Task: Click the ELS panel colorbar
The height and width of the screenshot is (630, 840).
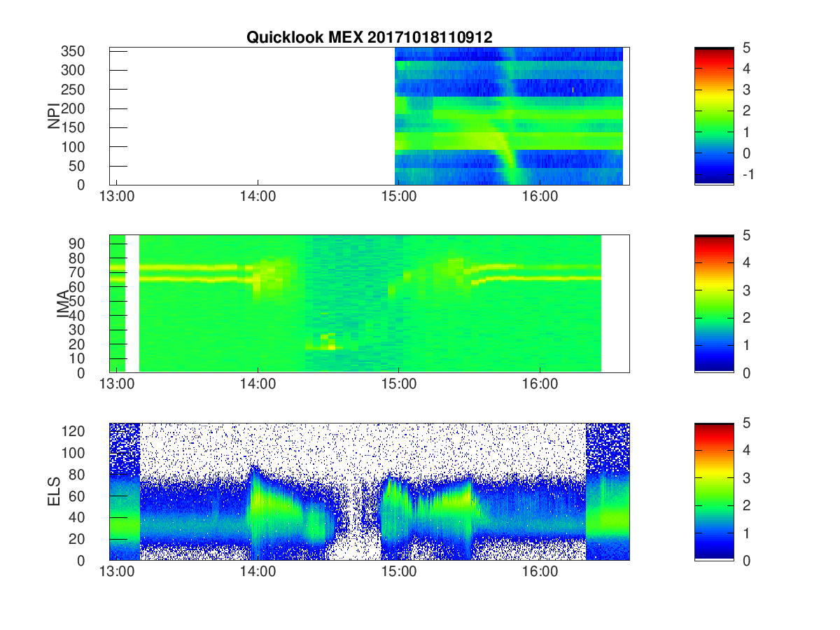Action: coord(714,491)
